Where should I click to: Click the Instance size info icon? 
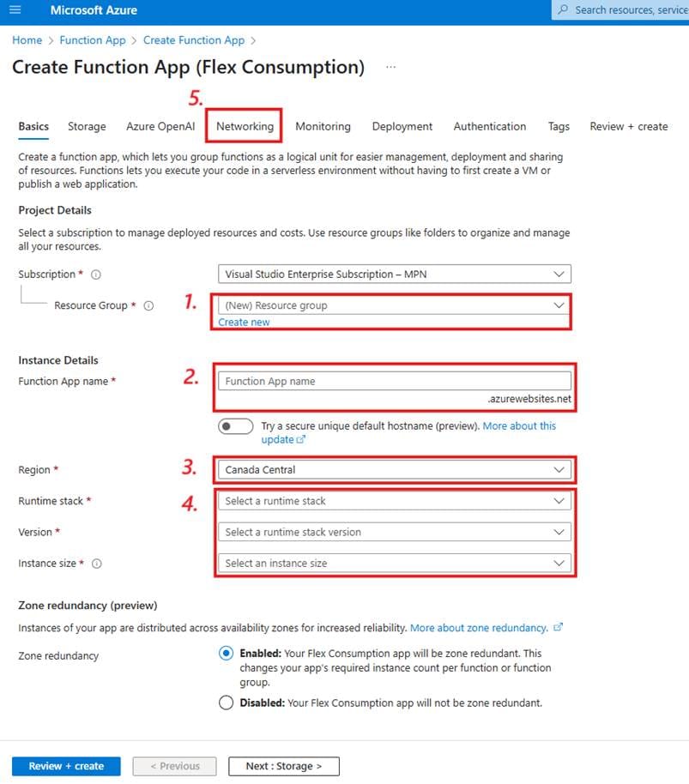click(x=96, y=564)
